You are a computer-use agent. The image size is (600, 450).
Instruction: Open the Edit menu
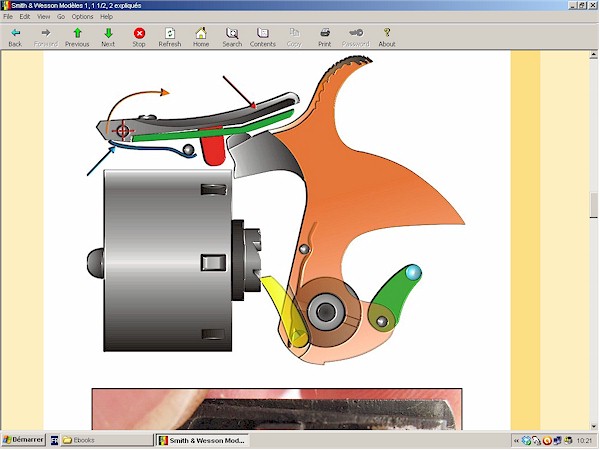click(25, 17)
